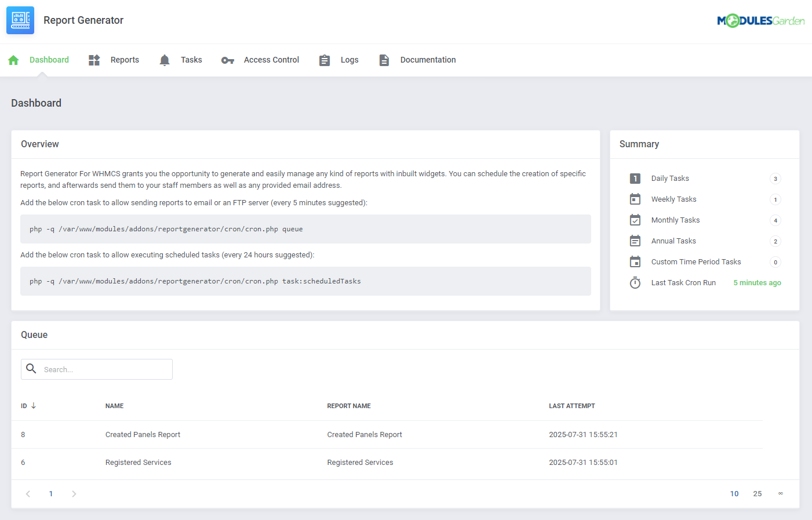Select 25 rows per page

click(757, 493)
